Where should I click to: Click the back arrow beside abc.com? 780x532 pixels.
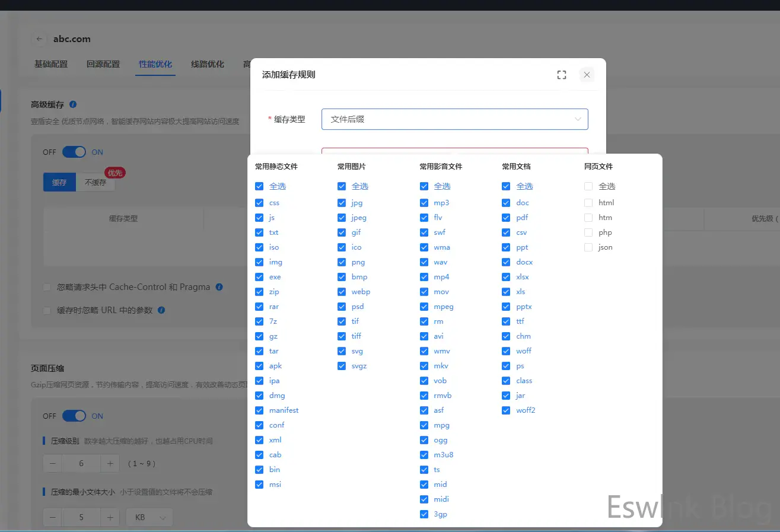pyautogui.click(x=39, y=39)
